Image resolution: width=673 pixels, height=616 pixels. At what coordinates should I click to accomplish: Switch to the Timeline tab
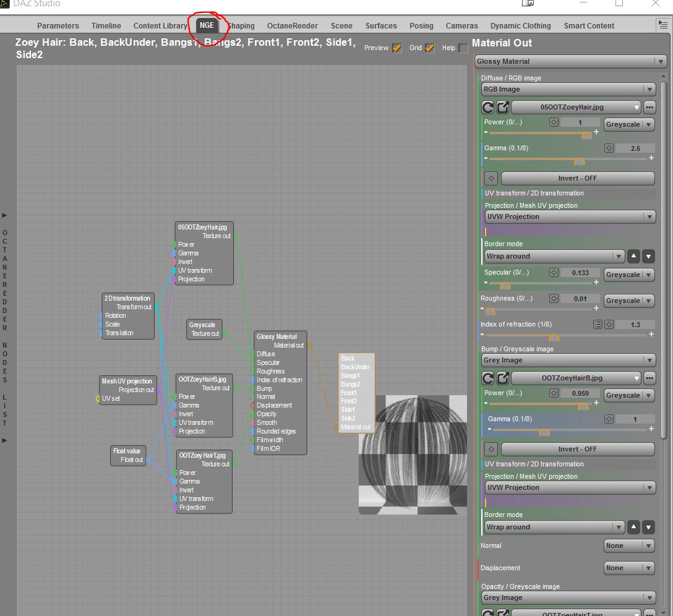tap(106, 26)
